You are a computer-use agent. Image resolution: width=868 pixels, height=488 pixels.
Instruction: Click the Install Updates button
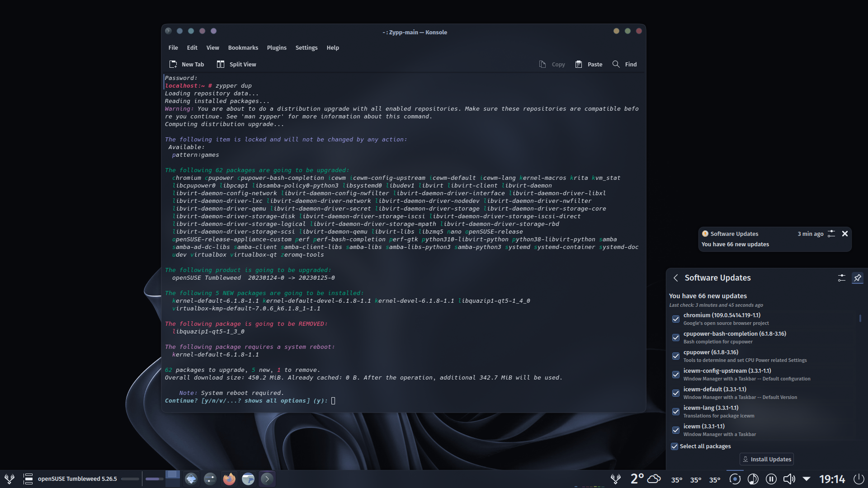[766, 459]
